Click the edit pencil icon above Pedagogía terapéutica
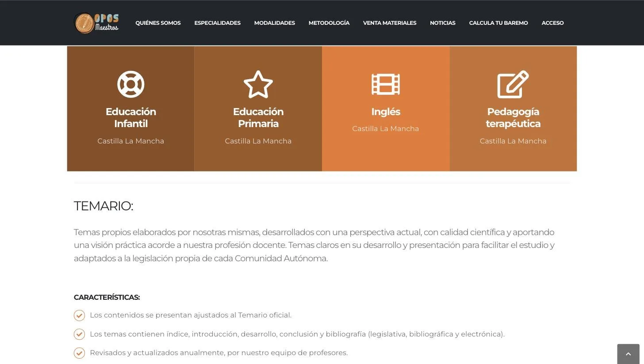 [513, 84]
